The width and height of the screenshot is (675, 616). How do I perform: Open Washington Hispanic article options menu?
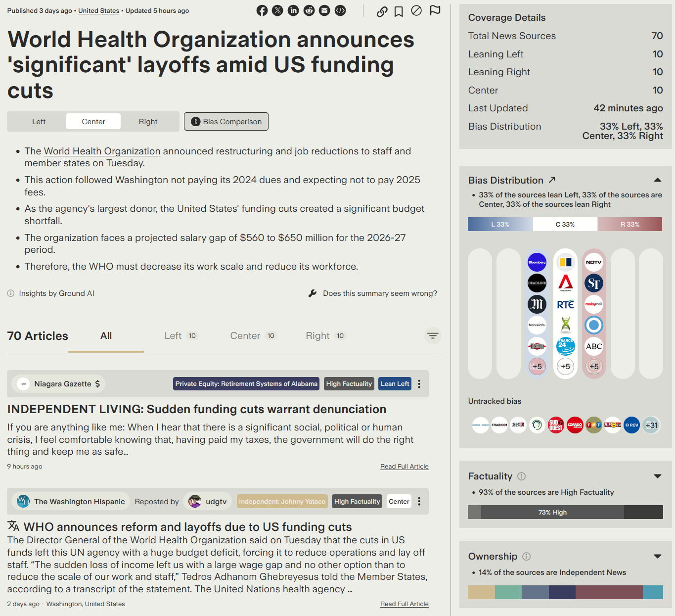(419, 501)
